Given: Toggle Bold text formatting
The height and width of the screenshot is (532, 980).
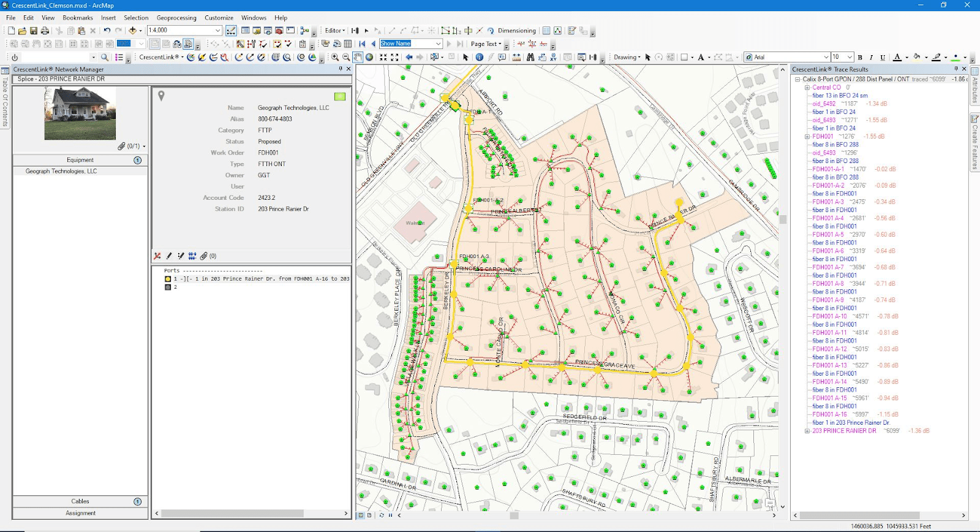Looking at the screenshot, I should [860, 58].
